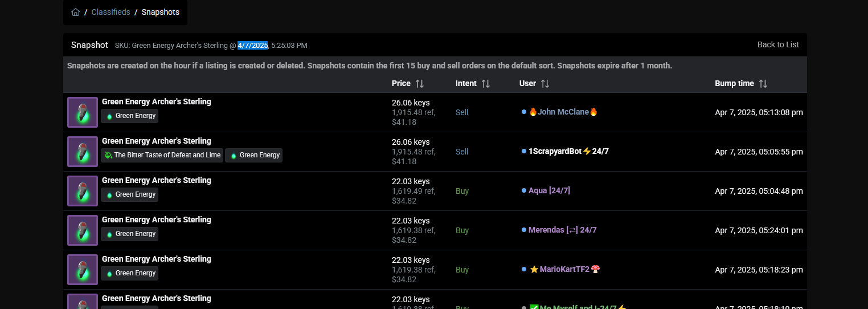The image size is (868, 309).
Task: Sort listings by Intent column arrows
Action: tap(486, 84)
